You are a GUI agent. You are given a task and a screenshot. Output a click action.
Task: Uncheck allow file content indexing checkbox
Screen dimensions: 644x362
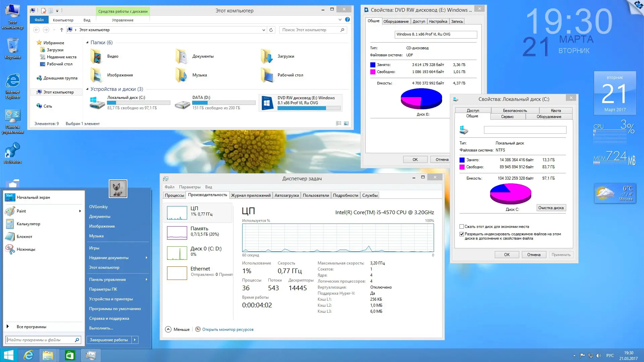(462, 234)
